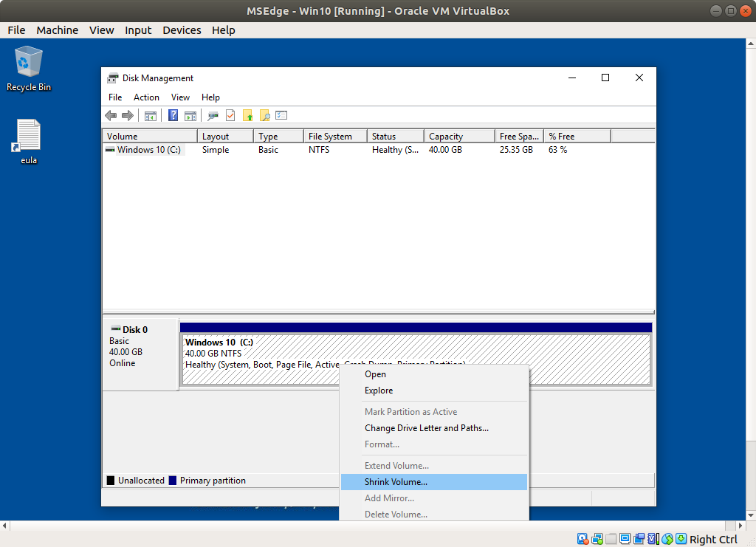Image resolution: width=756 pixels, height=547 pixels.
Task: Click the greyed Mark Partition as Active entry
Action: click(434, 412)
